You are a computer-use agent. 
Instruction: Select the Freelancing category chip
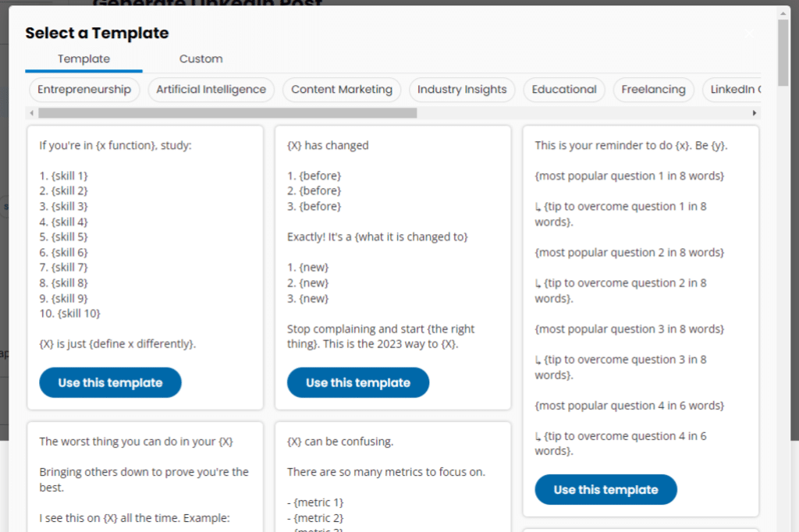coord(653,90)
